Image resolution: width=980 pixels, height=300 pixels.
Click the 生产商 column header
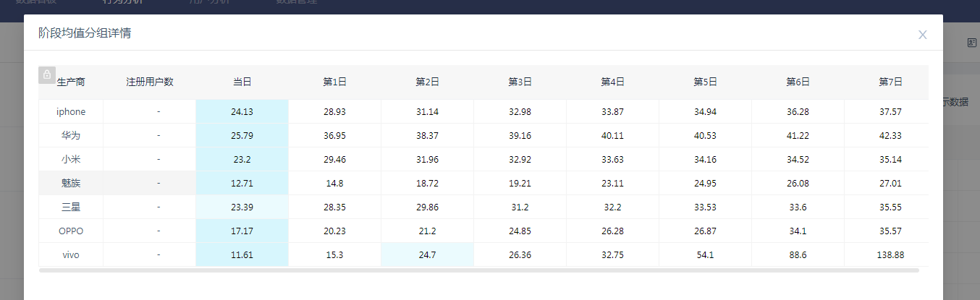tap(71, 82)
